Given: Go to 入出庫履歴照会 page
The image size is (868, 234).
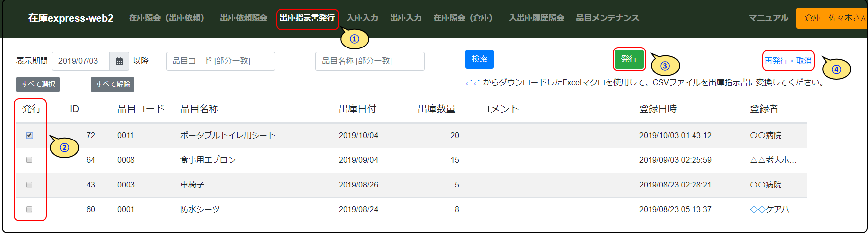Looking at the screenshot, I should click(x=536, y=18).
